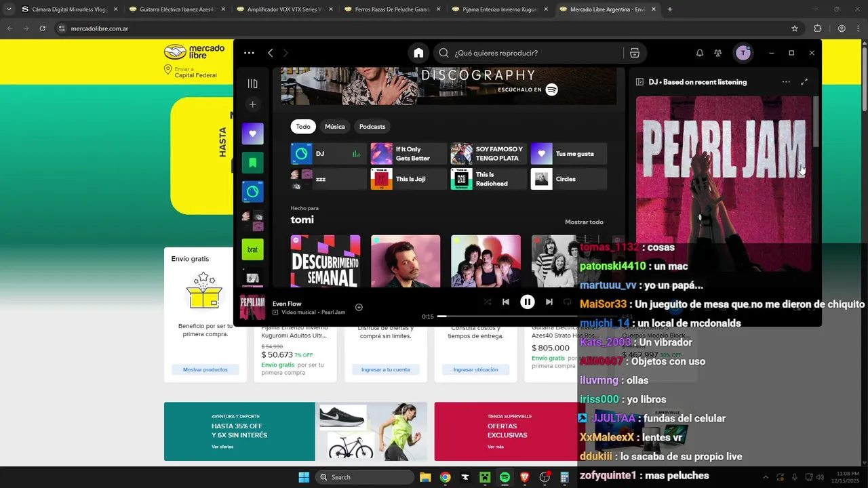Open Liked Songs in Spotify sidebar

(x=253, y=134)
